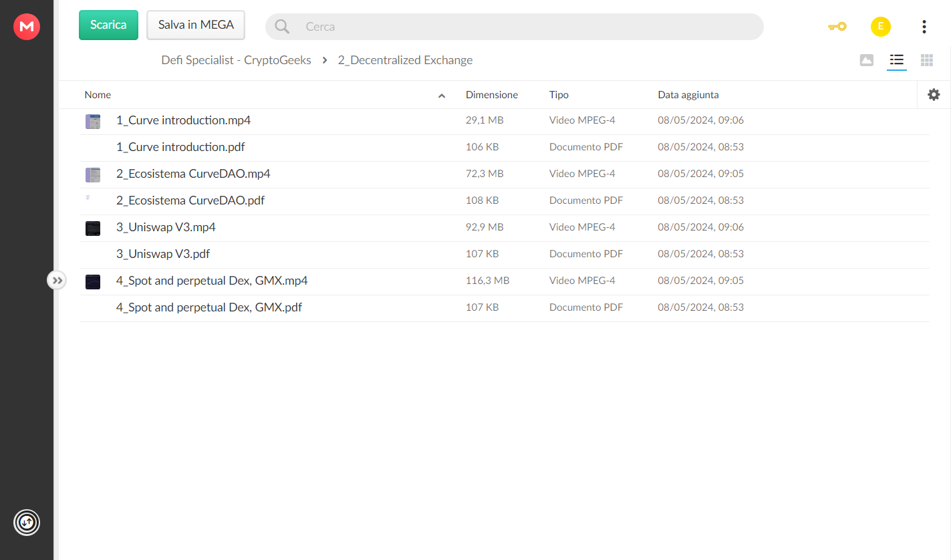This screenshot has width=951, height=560.
Task: Select the 4_Spot and perpetual Dex, GMX.pdf file
Action: [x=505, y=308]
